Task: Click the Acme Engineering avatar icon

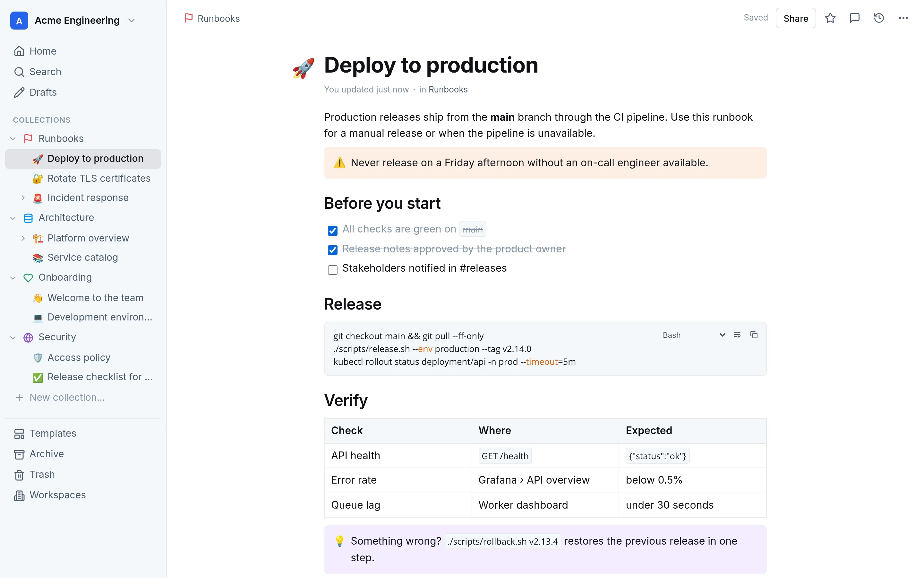Action: click(x=19, y=20)
